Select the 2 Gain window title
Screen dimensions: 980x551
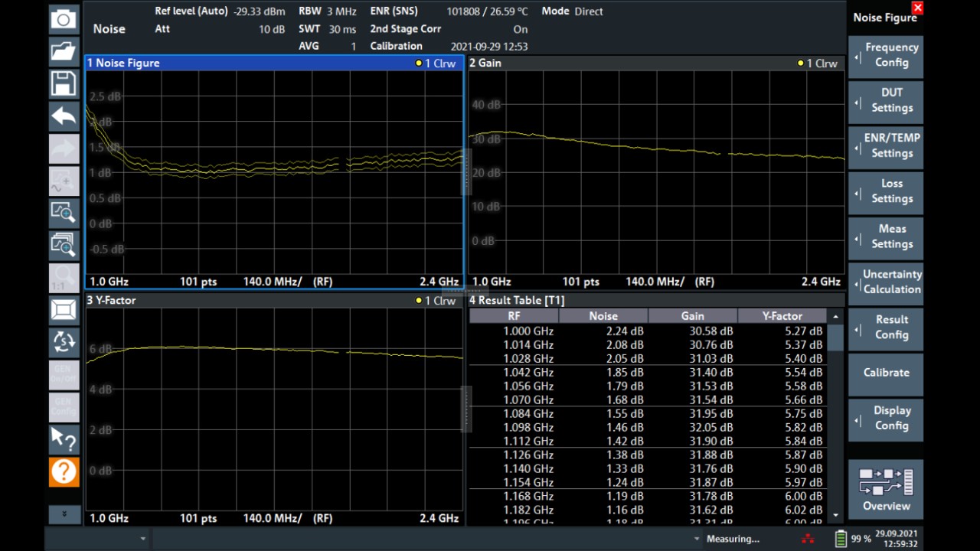(485, 63)
